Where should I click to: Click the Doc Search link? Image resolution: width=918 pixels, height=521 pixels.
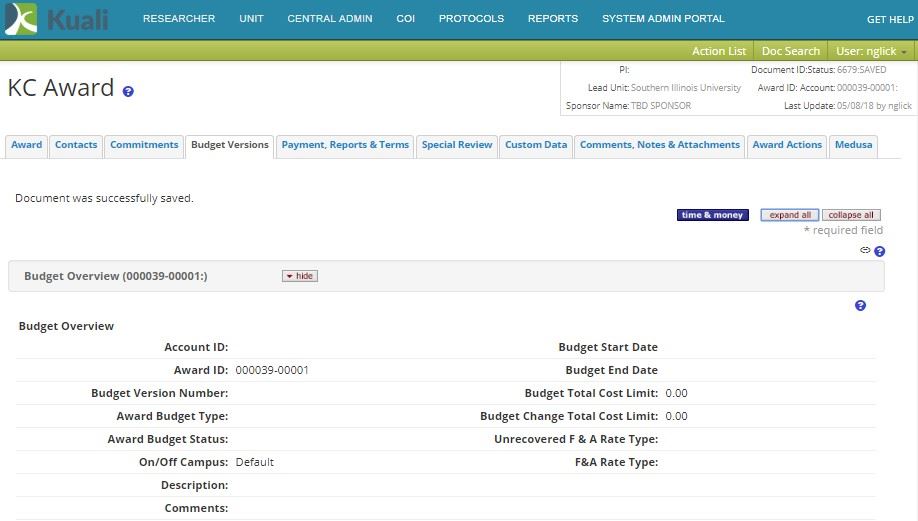(790, 51)
